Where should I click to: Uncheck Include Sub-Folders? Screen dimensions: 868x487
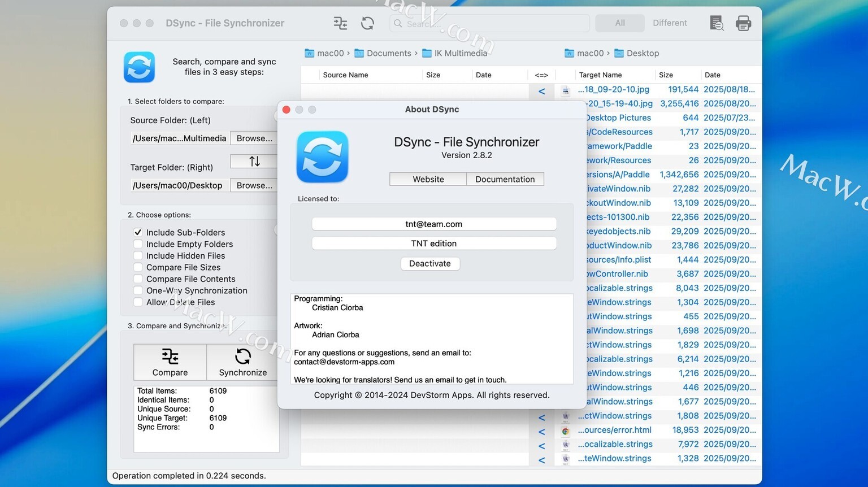pos(138,232)
